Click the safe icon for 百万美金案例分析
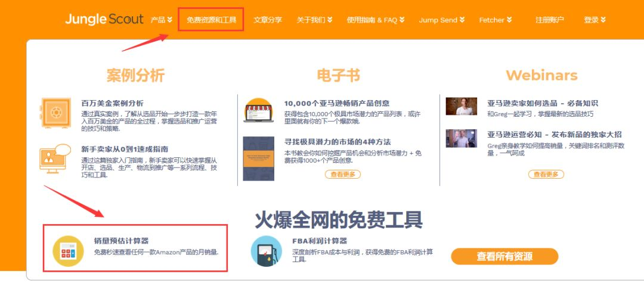The image size is (644, 283). (55, 112)
